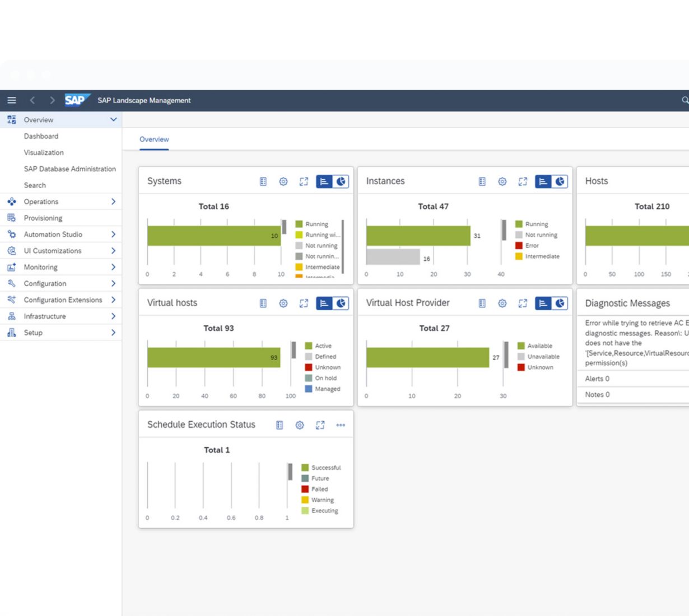This screenshot has height=616, width=689.
Task: Expand the Operations menu chevron
Action: click(113, 202)
